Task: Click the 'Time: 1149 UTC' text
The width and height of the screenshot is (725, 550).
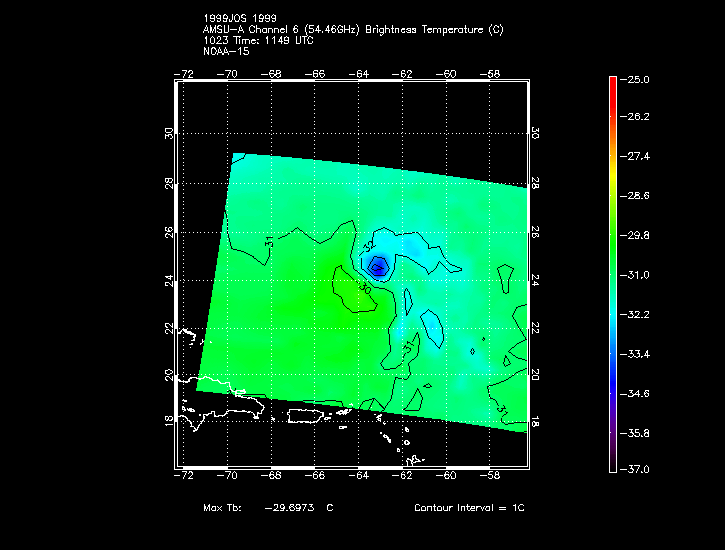Action: point(270,40)
